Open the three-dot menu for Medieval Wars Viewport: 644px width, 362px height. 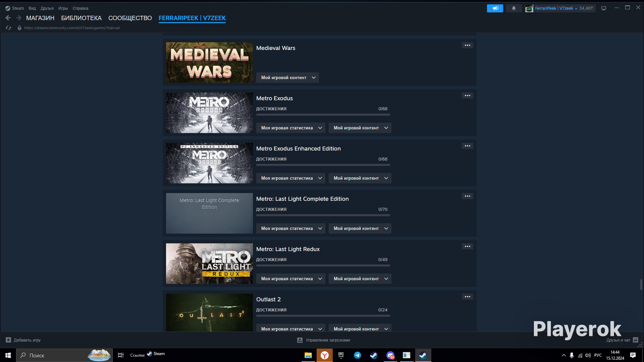pos(468,45)
